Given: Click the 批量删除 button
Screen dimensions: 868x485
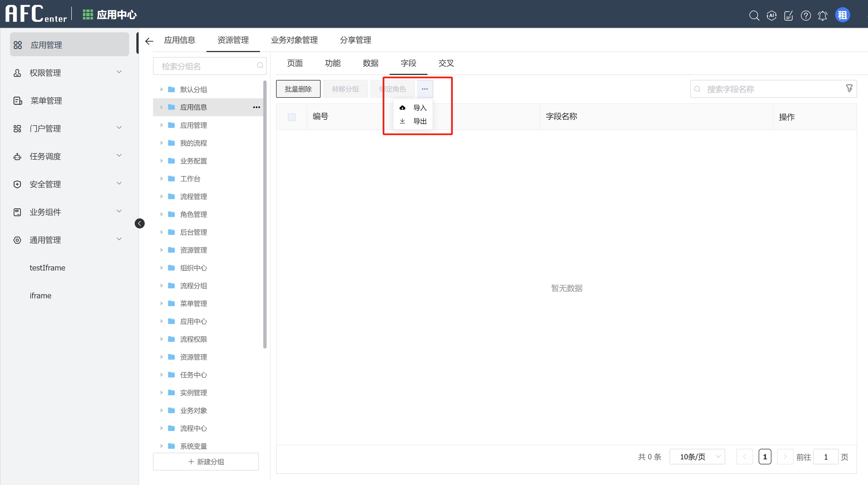Looking at the screenshot, I should coord(298,89).
